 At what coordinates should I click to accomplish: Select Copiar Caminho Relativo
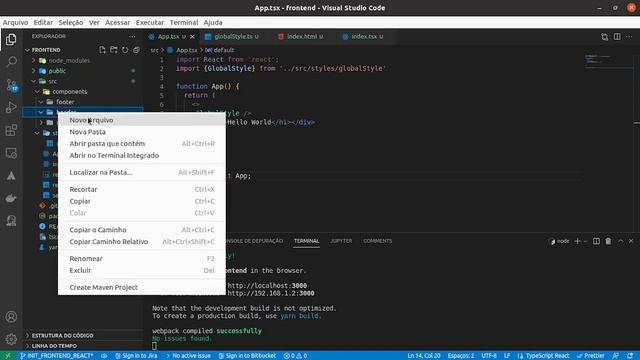pos(142,242)
